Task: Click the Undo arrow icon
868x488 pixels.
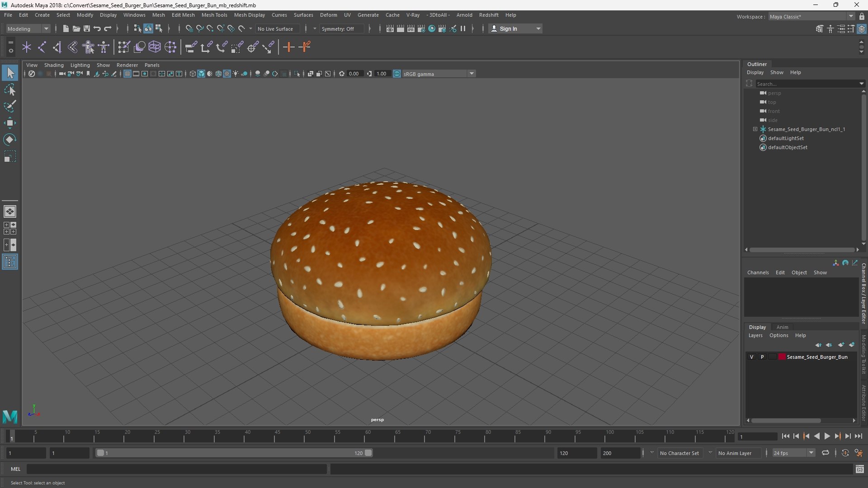Action: tap(97, 28)
